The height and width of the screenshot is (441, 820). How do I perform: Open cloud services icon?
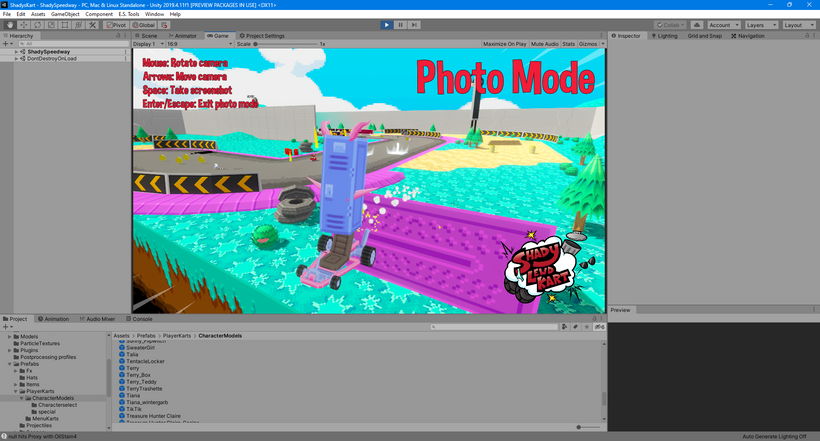tap(697, 25)
